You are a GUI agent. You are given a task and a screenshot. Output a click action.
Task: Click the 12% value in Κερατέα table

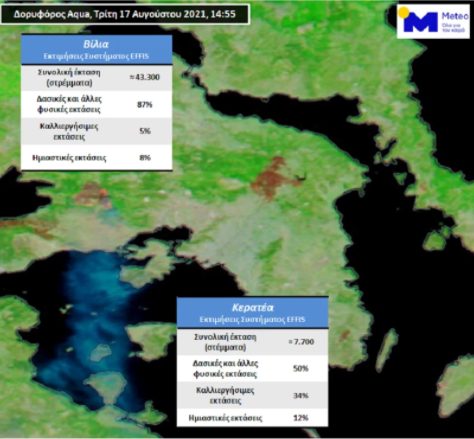pos(301,418)
